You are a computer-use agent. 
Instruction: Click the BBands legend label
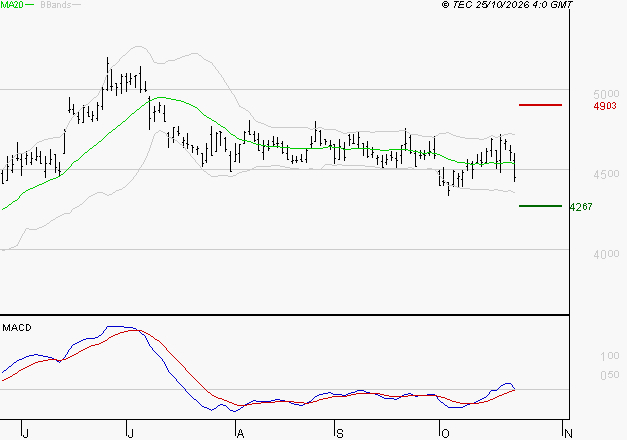click(x=56, y=5)
